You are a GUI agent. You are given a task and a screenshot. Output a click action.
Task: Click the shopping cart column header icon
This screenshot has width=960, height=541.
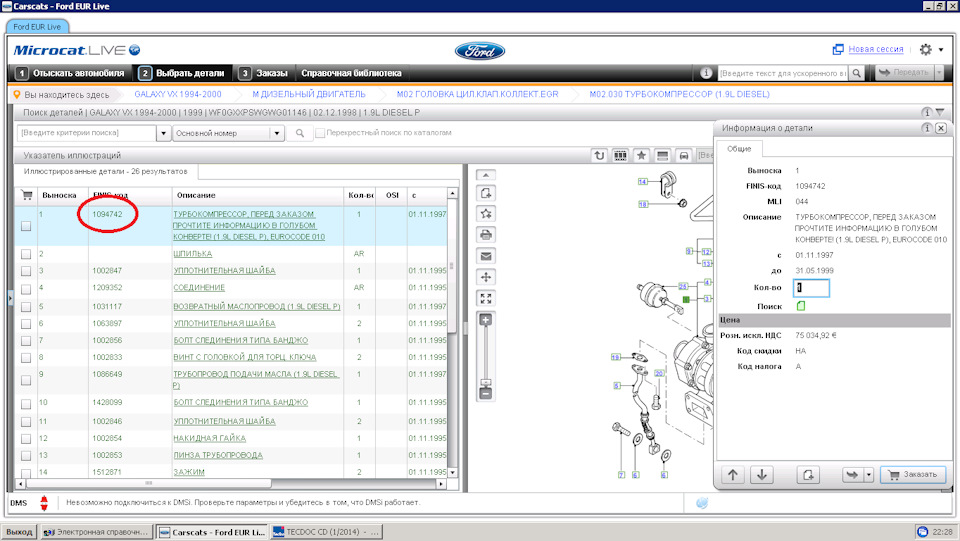coord(26,195)
